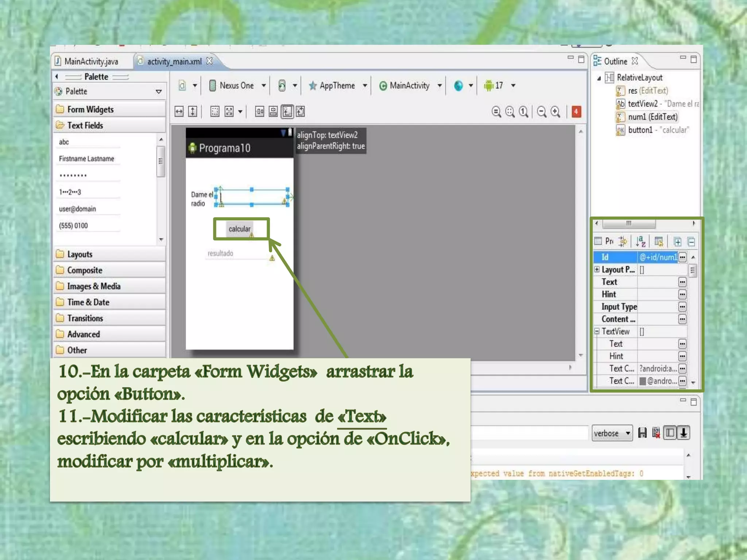Screen dimensions: 747x560
Task: Click the Outline horizontal scrollbar thumb
Action: 628,223
